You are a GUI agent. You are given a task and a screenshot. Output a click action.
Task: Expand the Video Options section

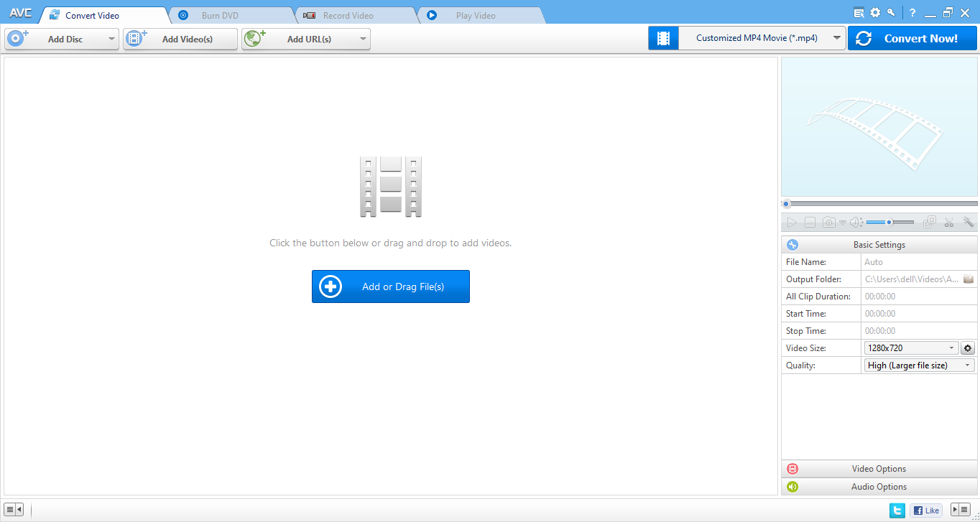tap(879, 469)
